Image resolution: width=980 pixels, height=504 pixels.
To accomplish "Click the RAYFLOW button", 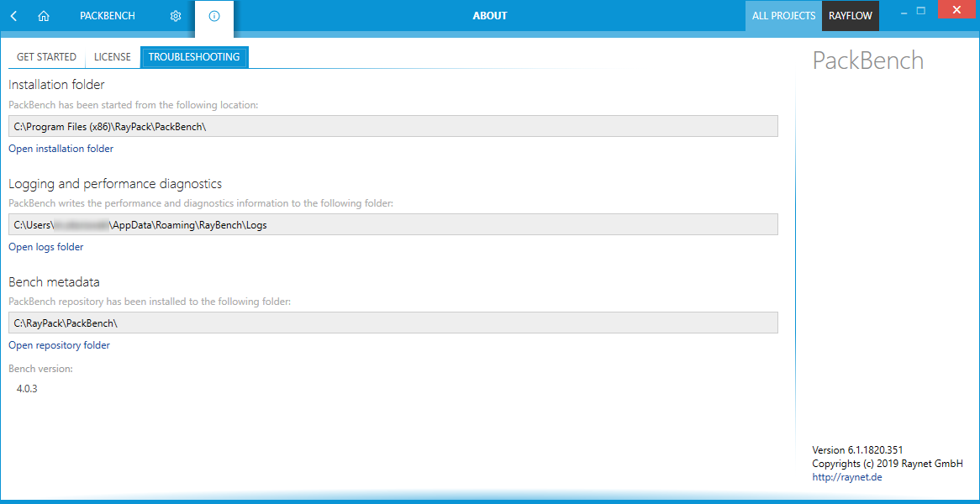I will coord(850,16).
